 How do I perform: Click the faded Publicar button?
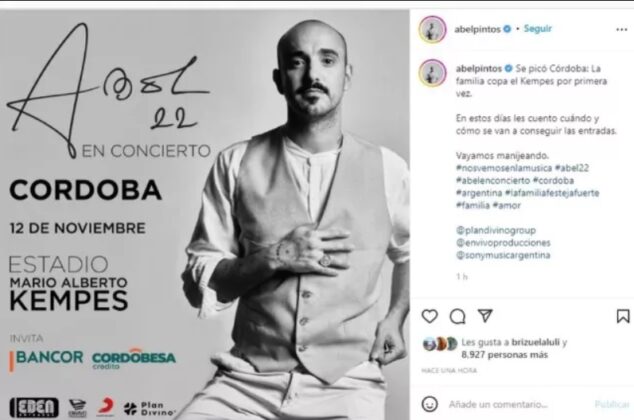612,404
